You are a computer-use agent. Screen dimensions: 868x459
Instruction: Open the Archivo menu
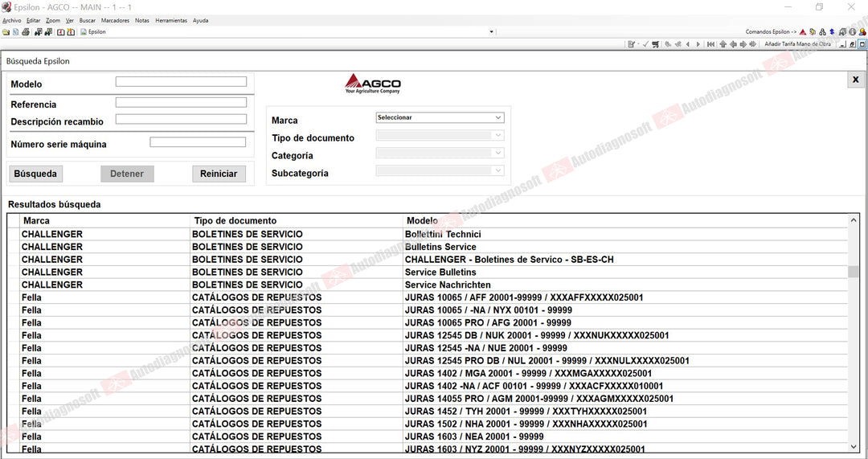[11, 20]
